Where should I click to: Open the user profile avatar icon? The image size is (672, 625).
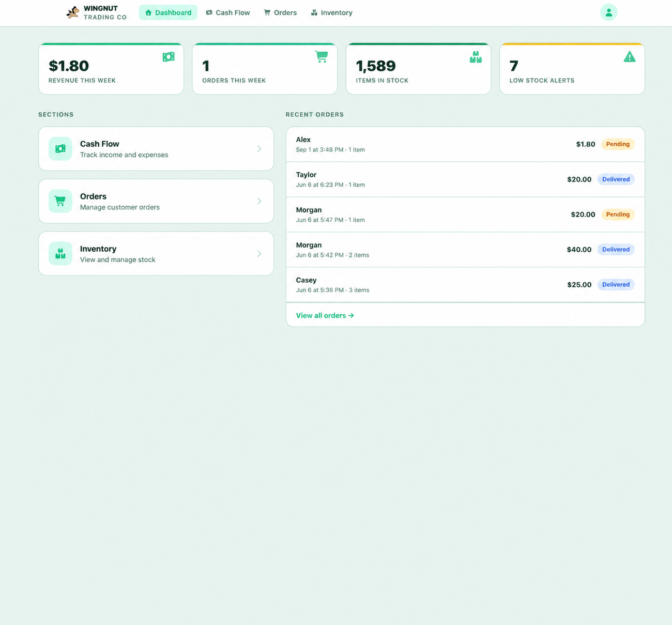(608, 12)
